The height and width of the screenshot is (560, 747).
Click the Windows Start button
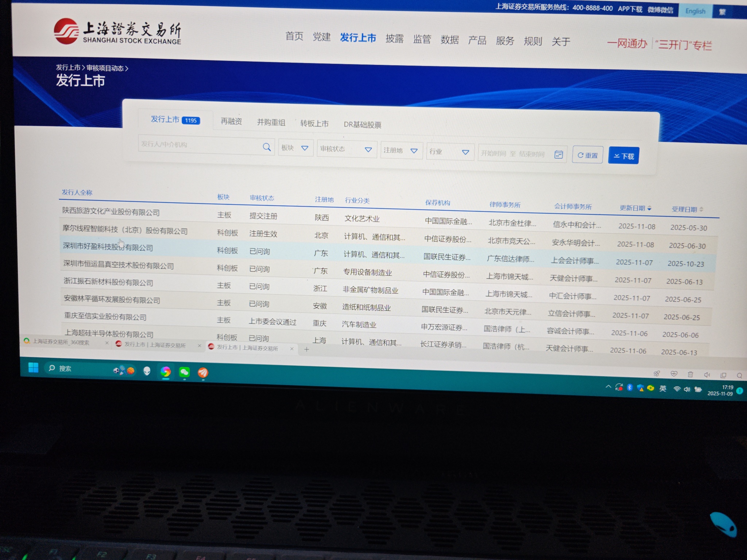pos(34,368)
